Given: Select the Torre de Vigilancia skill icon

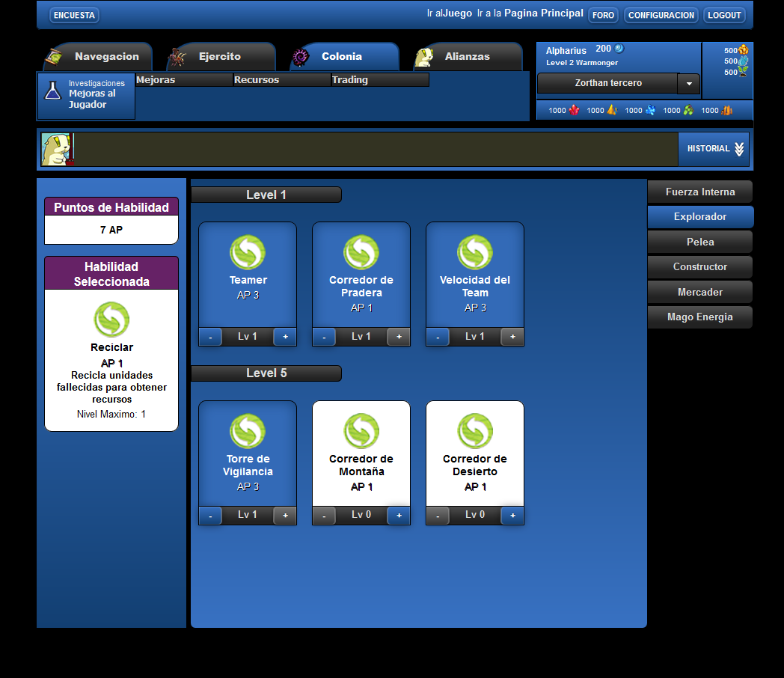Looking at the screenshot, I should [248, 431].
